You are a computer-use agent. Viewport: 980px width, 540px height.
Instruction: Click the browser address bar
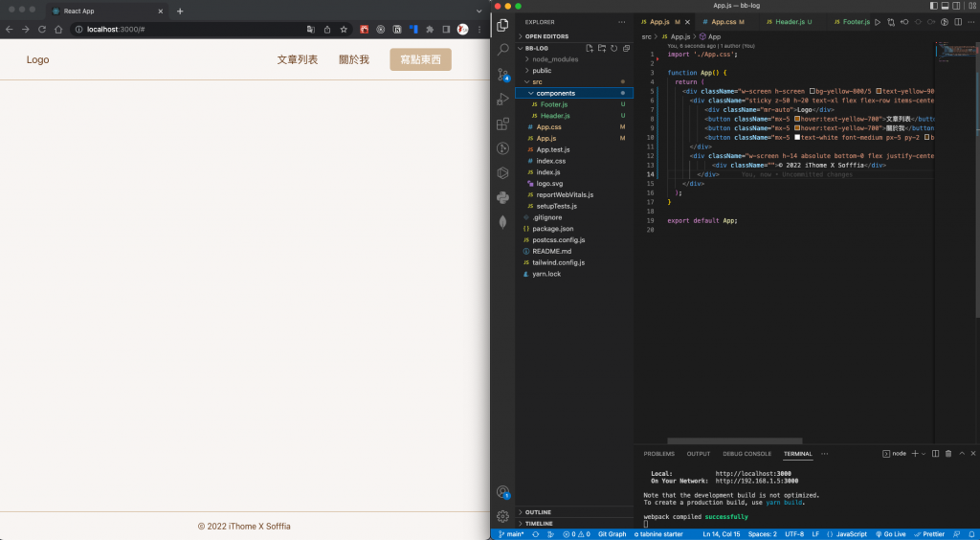[212, 30]
